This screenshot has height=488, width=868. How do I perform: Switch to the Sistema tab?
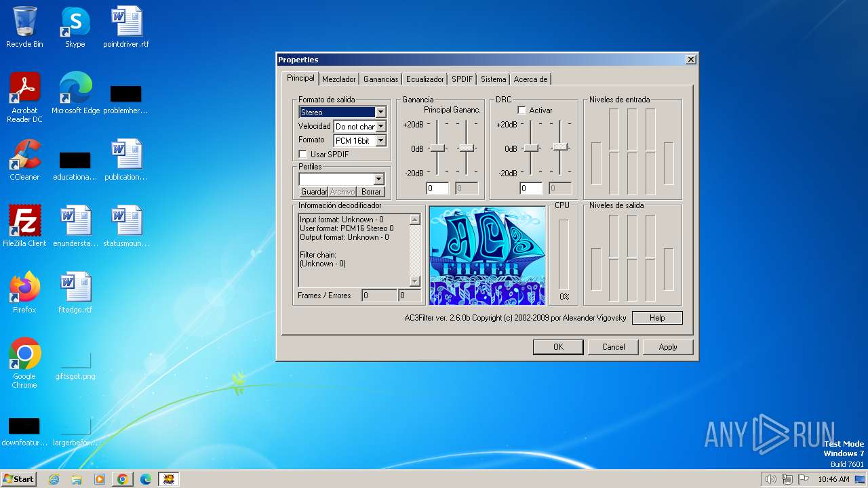(494, 79)
